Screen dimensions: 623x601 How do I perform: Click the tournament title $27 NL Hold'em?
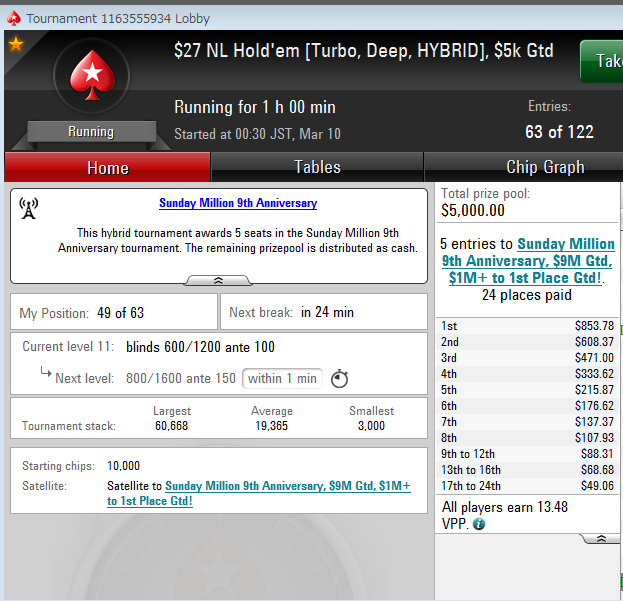[364, 51]
